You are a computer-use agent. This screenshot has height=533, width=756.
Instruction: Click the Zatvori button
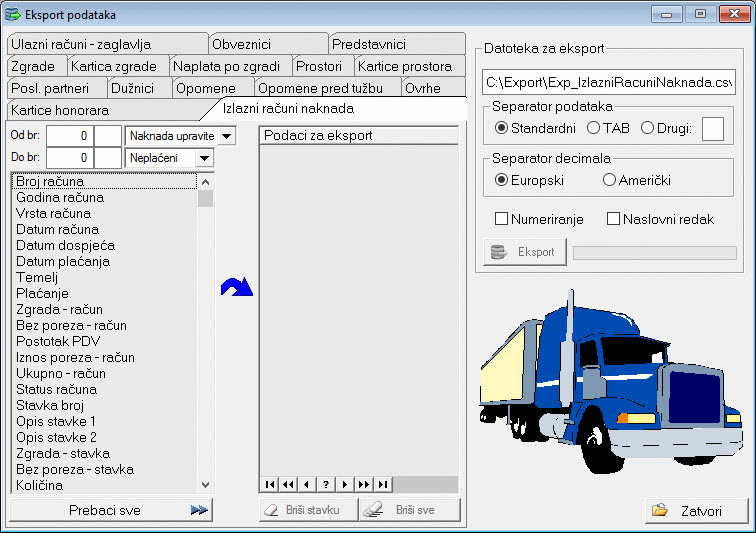[x=697, y=510]
